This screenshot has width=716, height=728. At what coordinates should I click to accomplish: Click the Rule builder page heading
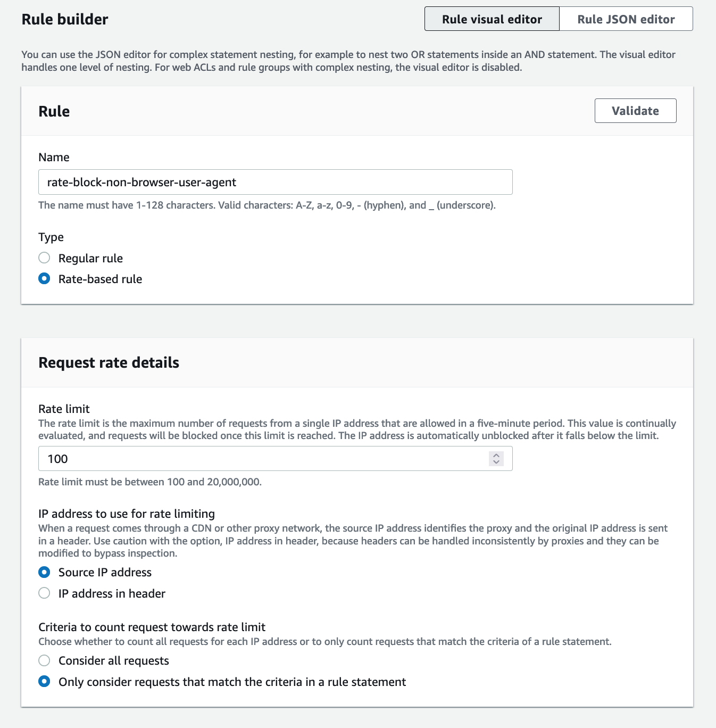65,19
